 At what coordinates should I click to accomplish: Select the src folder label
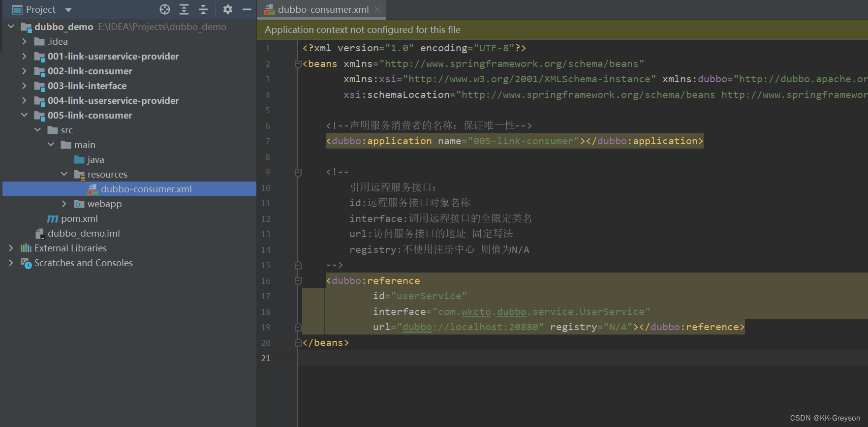(67, 130)
